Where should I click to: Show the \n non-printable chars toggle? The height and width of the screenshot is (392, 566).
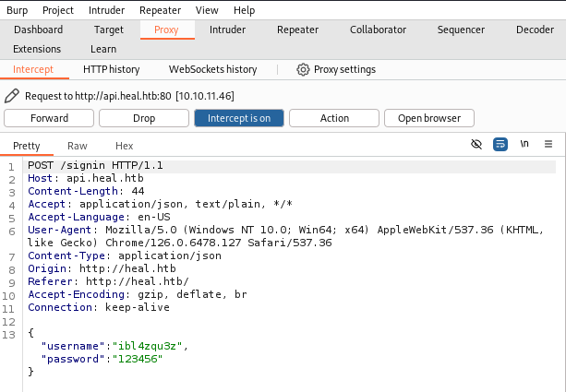(x=524, y=145)
